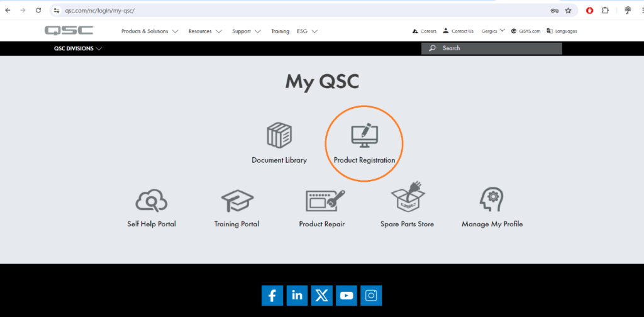Image resolution: width=644 pixels, height=317 pixels.
Task: Click the Manage My Profile label
Action: point(492,224)
